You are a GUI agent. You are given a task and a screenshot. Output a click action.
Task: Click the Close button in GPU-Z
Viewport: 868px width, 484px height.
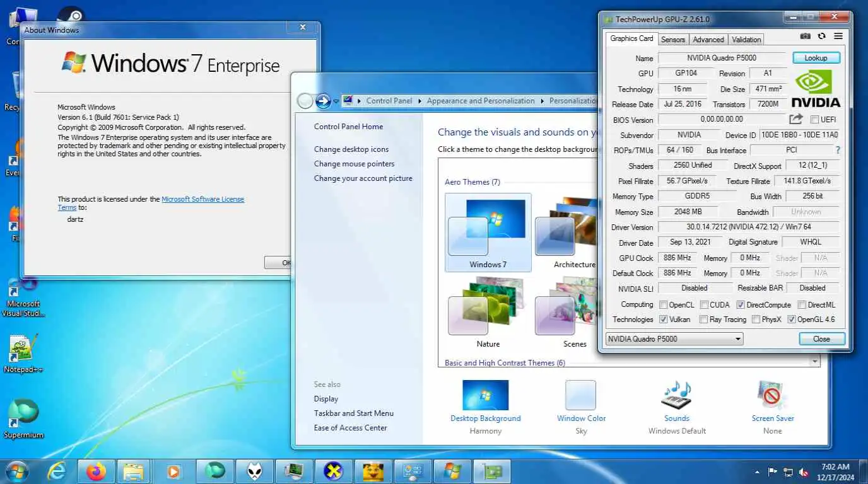pos(821,339)
